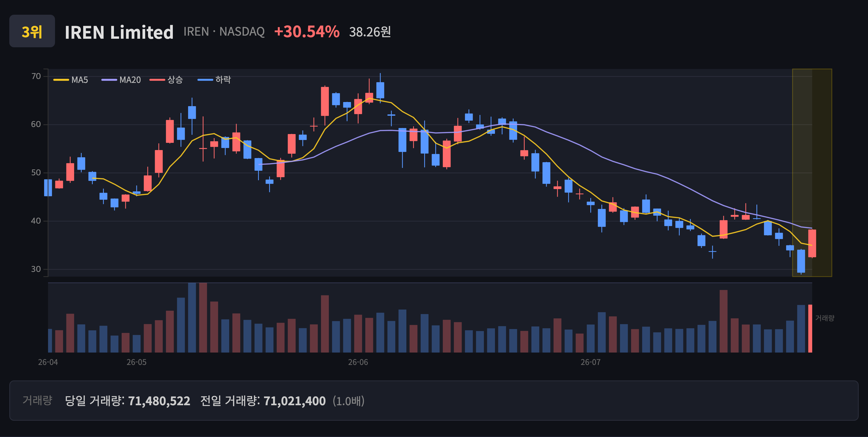Toggle the red 상승 legend entry

(x=166, y=80)
